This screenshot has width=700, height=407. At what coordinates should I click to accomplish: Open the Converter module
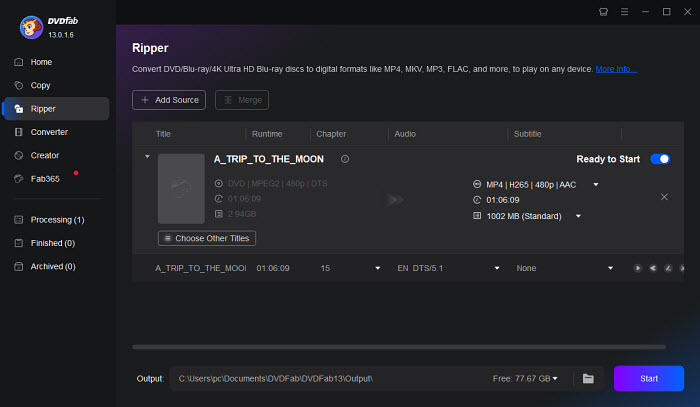pyautogui.click(x=49, y=132)
